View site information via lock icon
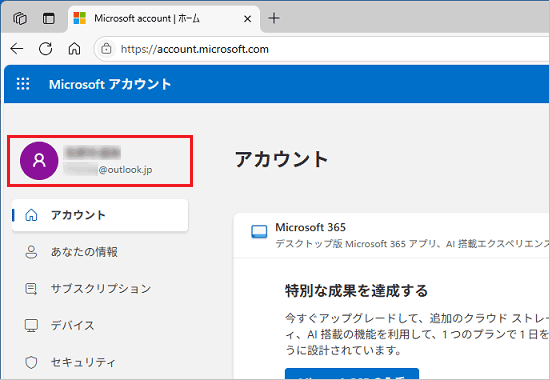 pos(106,49)
